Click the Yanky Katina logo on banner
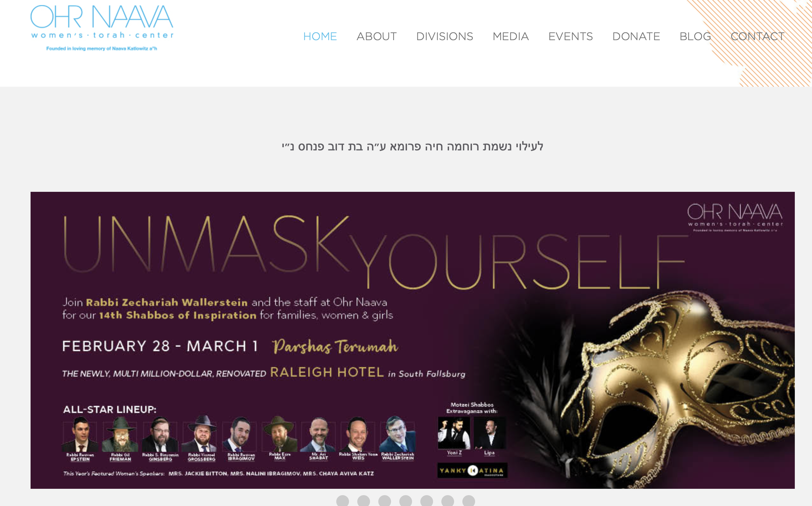The image size is (812, 506). (472, 470)
